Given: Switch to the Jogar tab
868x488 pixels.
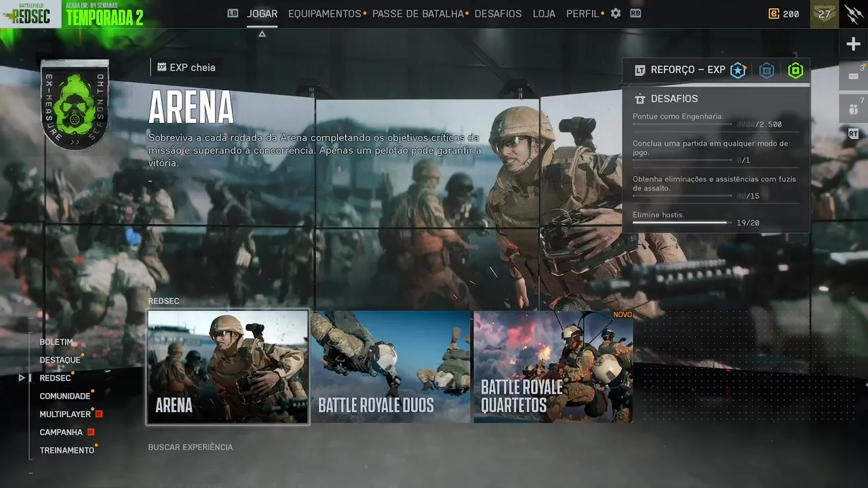Looking at the screenshot, I should pos(262,14).
